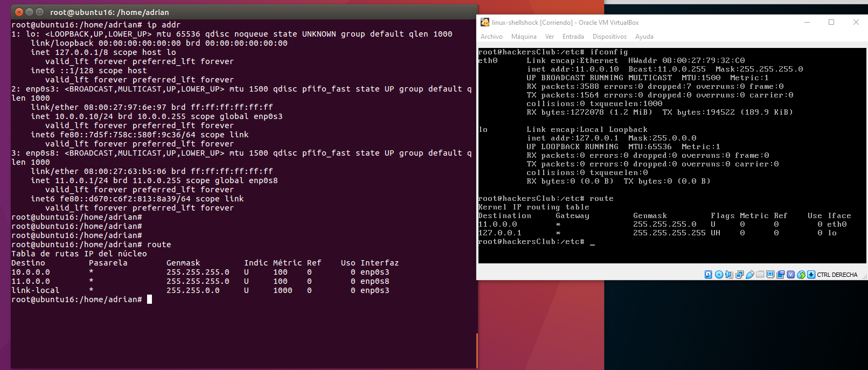Image resolution: width=868 pixels, height=370 pixels.
Task: Click the 'Iface' column header in VM console
Action: tap(839, 216)
